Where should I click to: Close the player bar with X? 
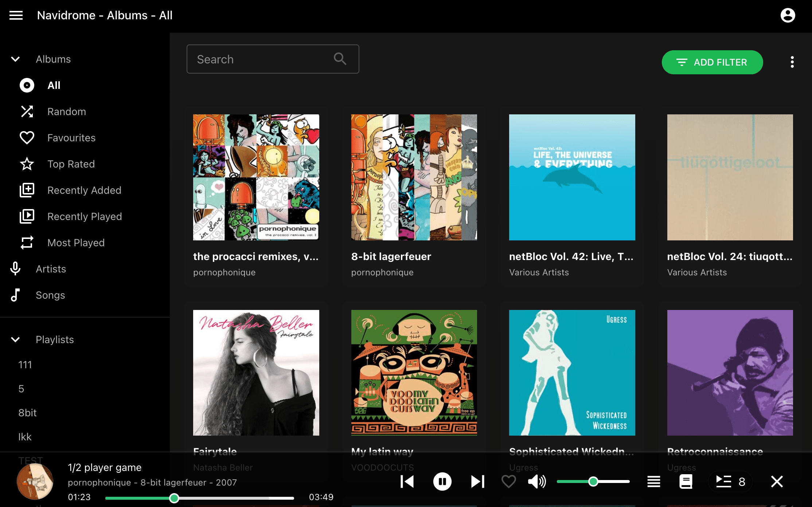click(777, 482)
